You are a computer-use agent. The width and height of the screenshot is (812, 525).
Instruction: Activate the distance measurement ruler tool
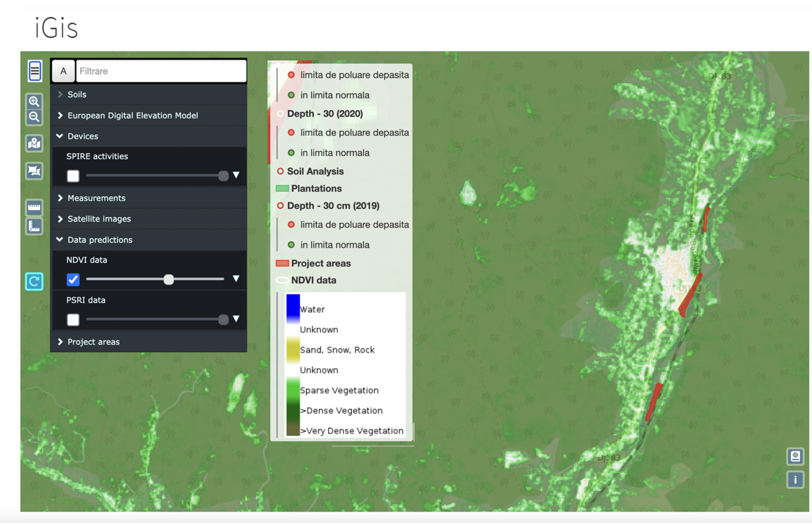pos(34,208)
